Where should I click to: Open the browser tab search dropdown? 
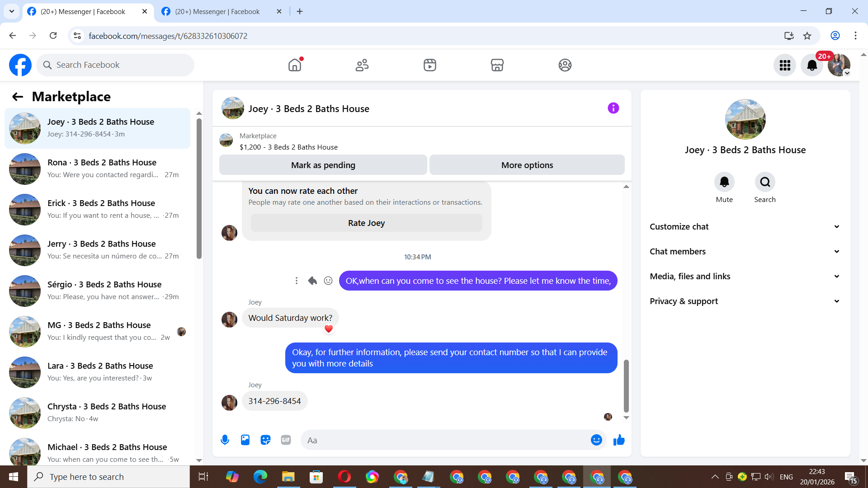pos(12,11)
